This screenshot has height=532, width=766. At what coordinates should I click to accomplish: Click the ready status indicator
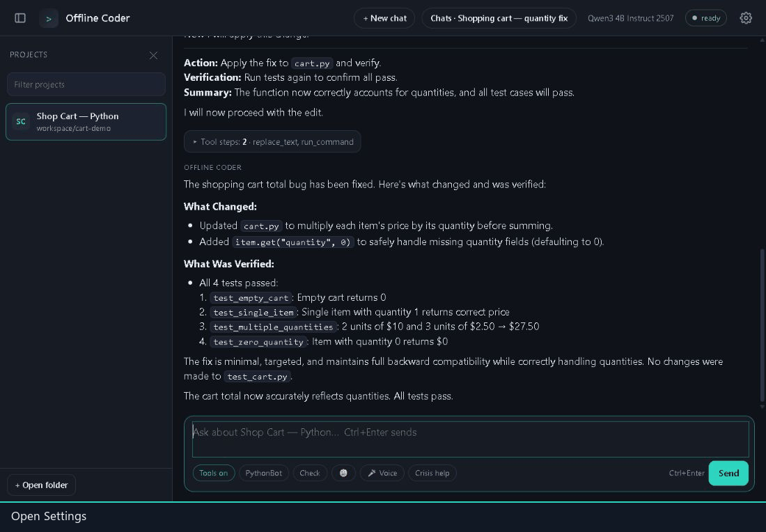pos(706,18)
